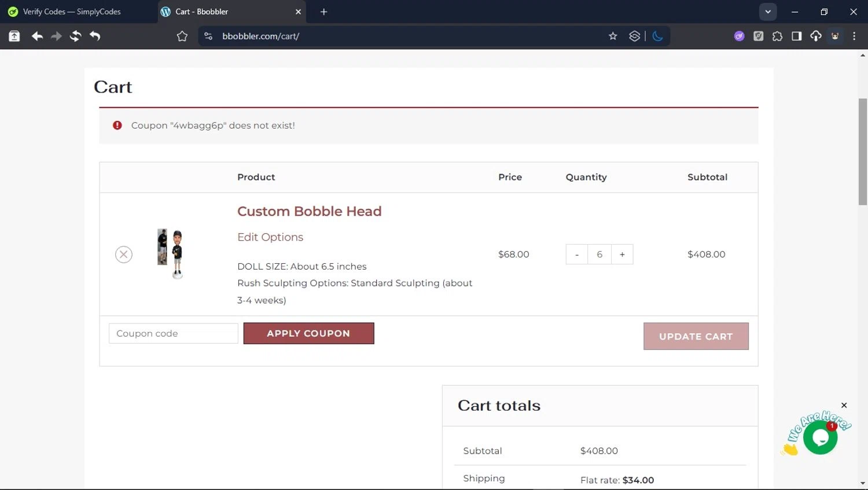Screen dimensions: 868x490
Task: Close the Cart - Bbobbler tab
Action: coord(299,12)
